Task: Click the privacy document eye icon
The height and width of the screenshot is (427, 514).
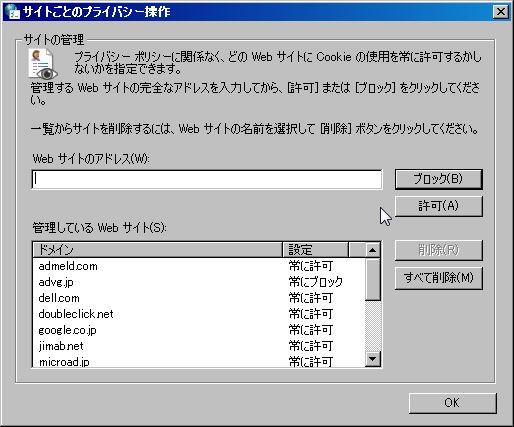Action: tap(42, 64)
